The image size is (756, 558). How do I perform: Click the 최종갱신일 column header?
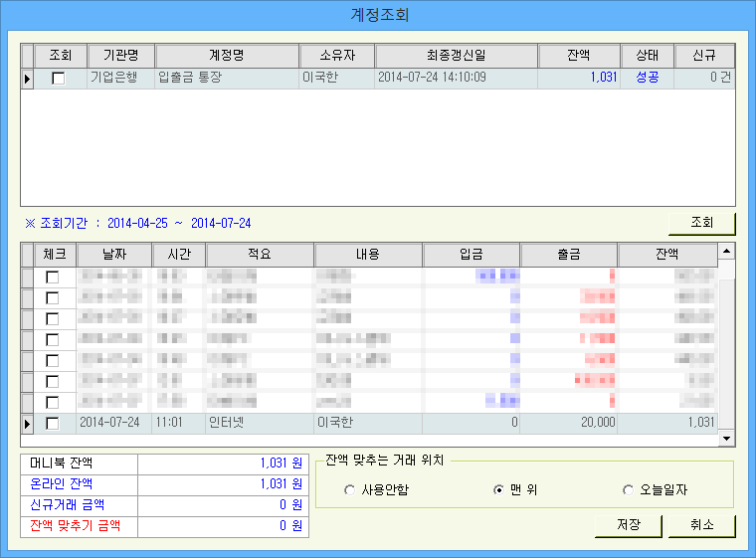click(x=456, y=56)
